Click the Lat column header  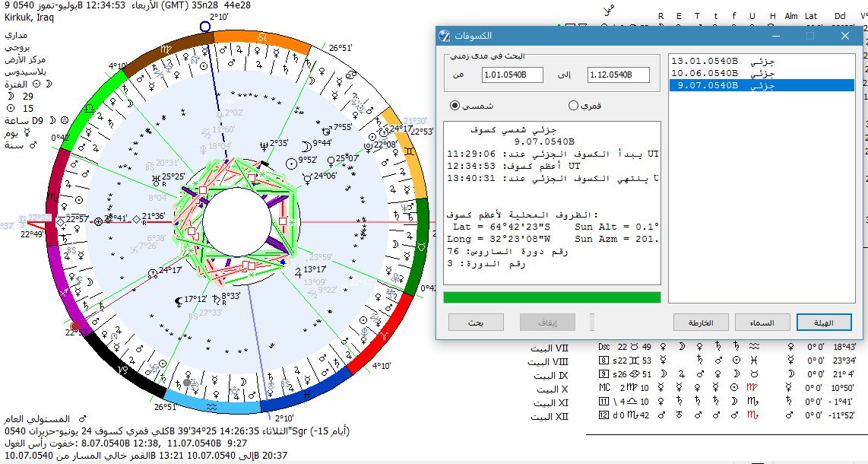811,16
